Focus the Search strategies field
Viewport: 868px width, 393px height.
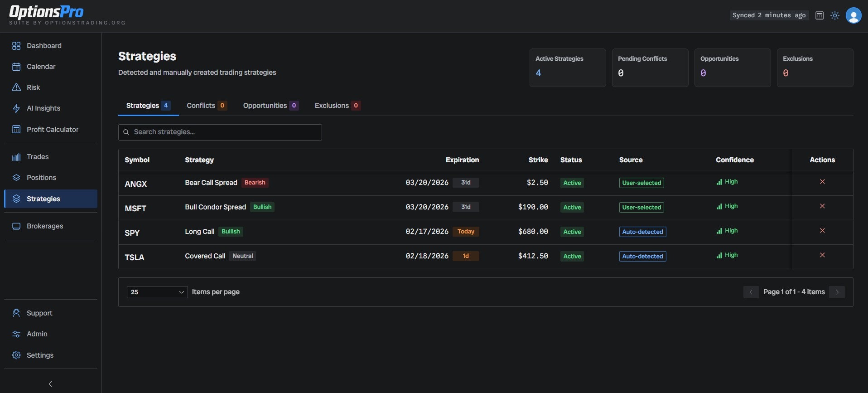(x=220, y=132)
